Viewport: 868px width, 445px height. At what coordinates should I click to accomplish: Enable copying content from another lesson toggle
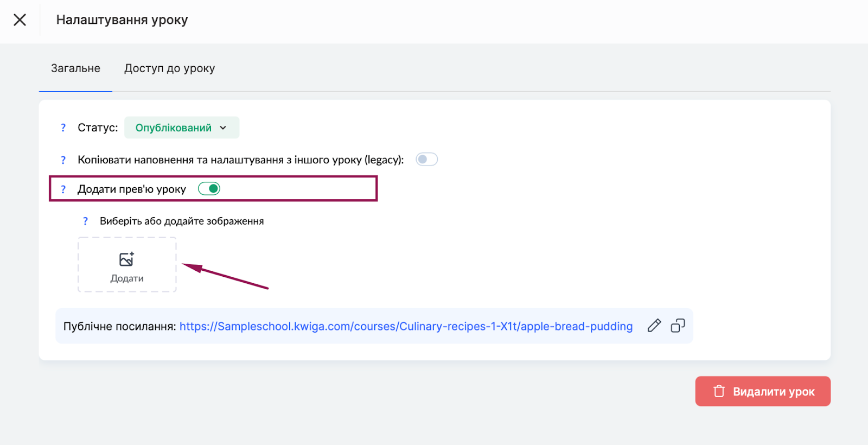[426, 160]
